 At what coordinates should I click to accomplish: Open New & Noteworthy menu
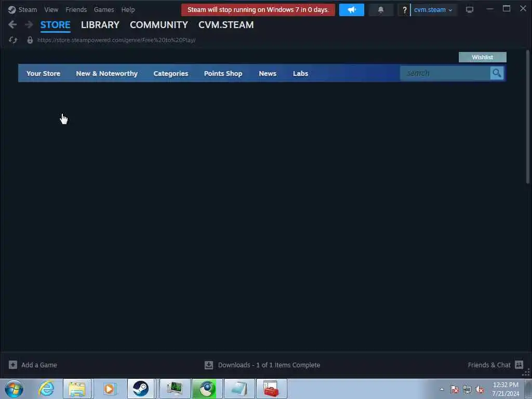click(x=107, y=73)
